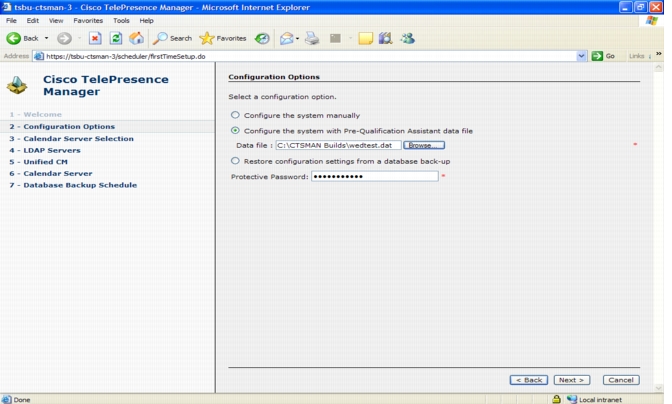
Task: Click the < Back wizard button
Action: [529, 380]
